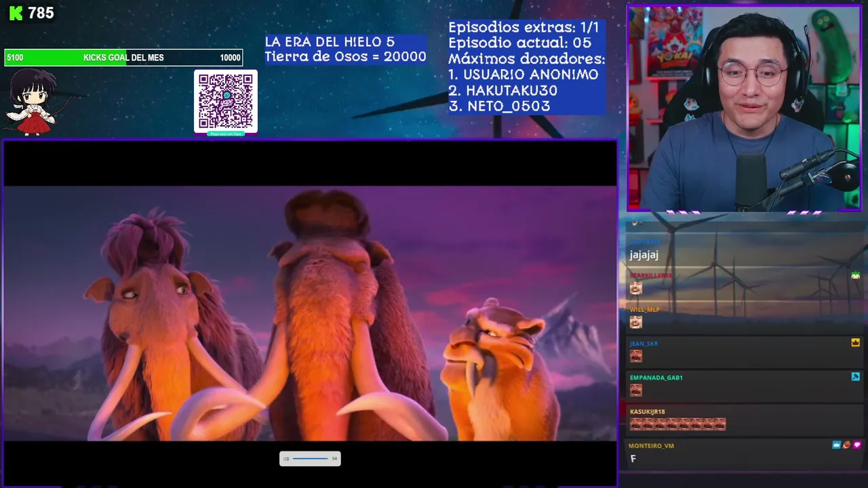This screenshot has width=868, height=488.
Task: Click MONTEIRO_VM's pink gem badge
Action: click(x=856, y=445)
